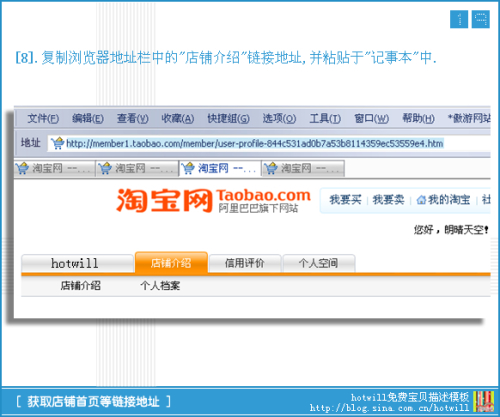This screenshot has height=417, width=500.
Task: Open the 工具(T) menu
Action: coord(325,118)
